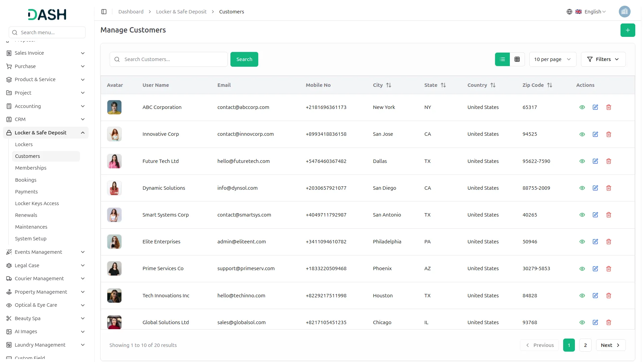Open Memberships from the sidebar

click(x=31, y=168)
